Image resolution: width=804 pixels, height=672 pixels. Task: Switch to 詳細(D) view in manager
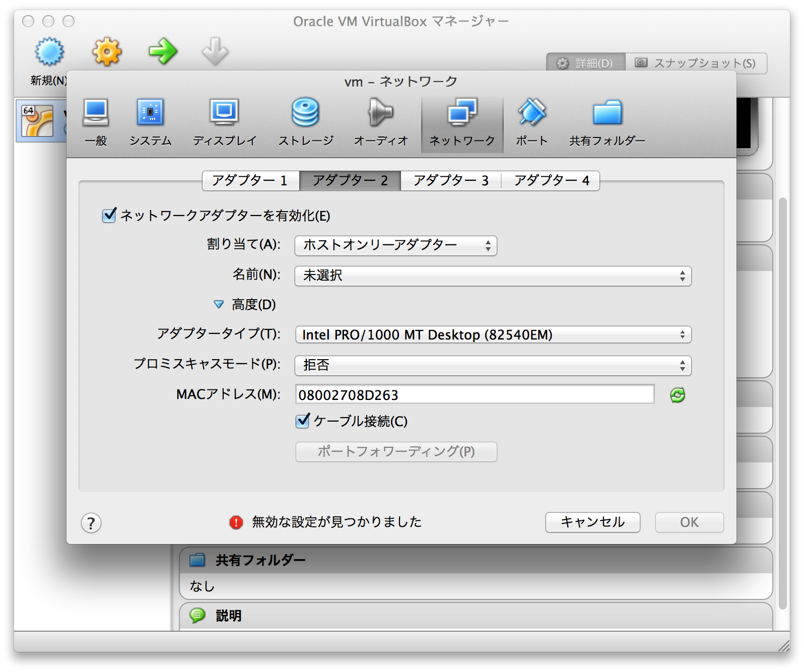(x=585, y=63)
